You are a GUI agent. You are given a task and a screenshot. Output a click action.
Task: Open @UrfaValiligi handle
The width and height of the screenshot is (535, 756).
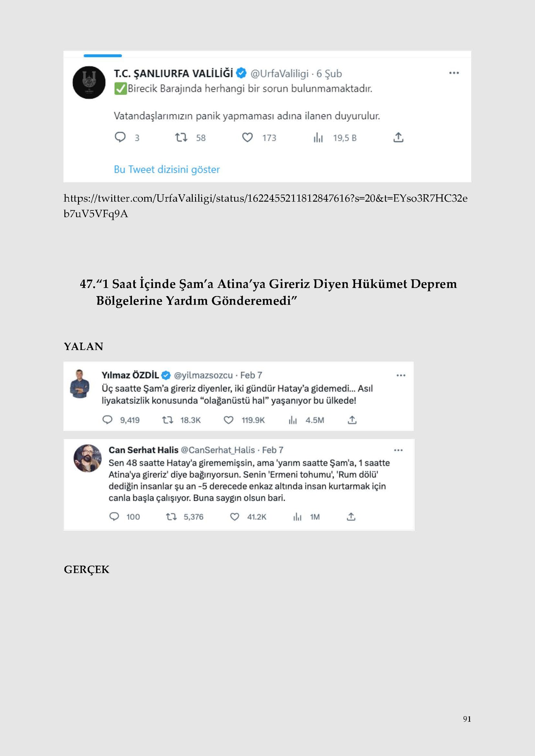click(x=279, y=74)
